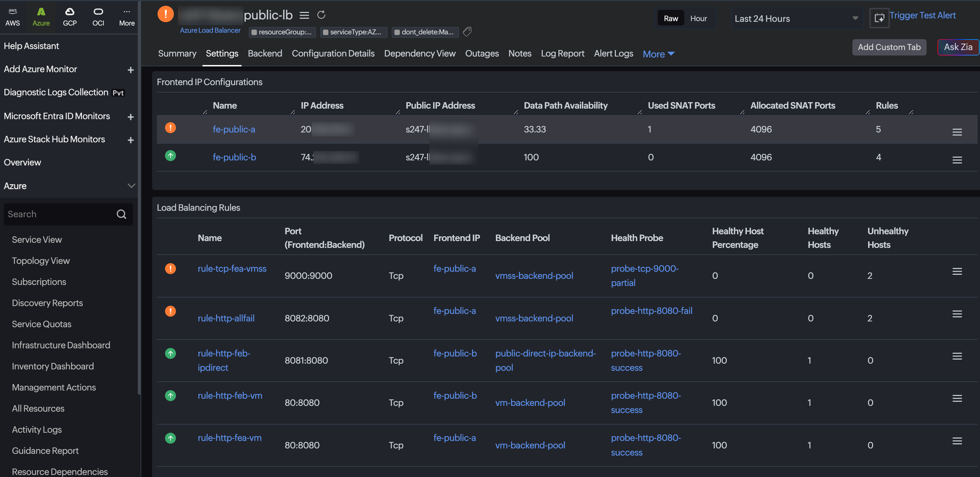This screenshot has width=980, height=477.
Task: Open row menu for rule-http-feb-ipdirect
Action: click(x=957, y=356)
